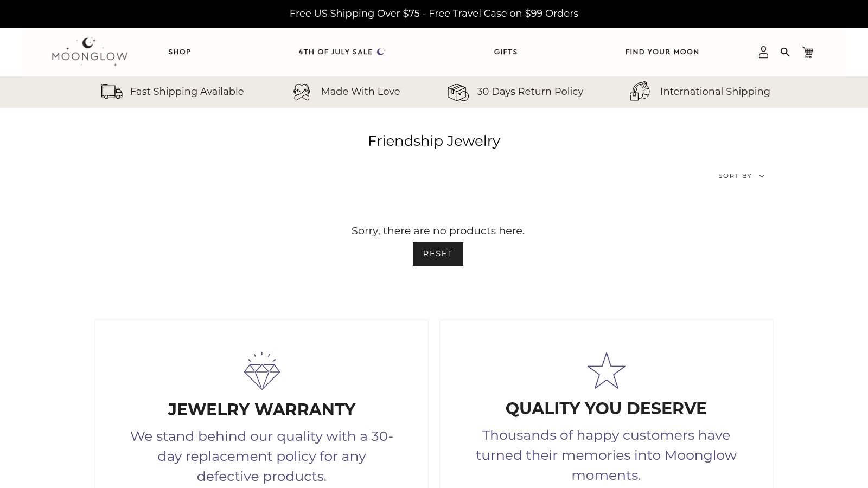Open the search magnifier icon
Viewport: 868px width, 488px height.
pyautogui.click(x=785, y=52)
